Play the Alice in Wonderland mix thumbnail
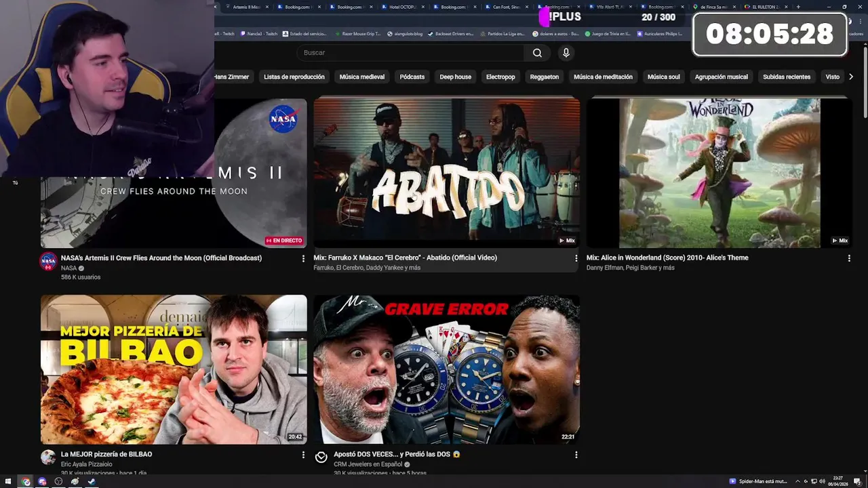 tap(719, 173)
